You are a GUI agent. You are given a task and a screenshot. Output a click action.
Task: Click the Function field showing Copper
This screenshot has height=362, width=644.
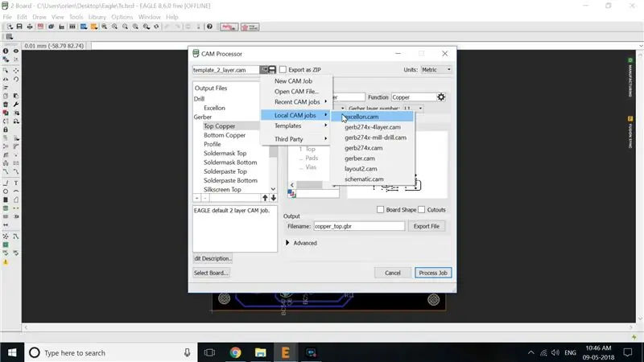click(x=413, y=97)
